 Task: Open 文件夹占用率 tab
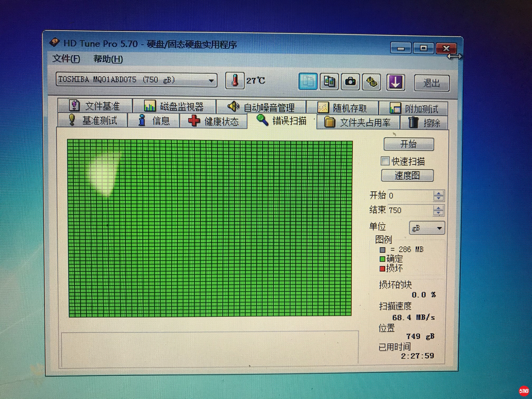(x=358, y=122)
